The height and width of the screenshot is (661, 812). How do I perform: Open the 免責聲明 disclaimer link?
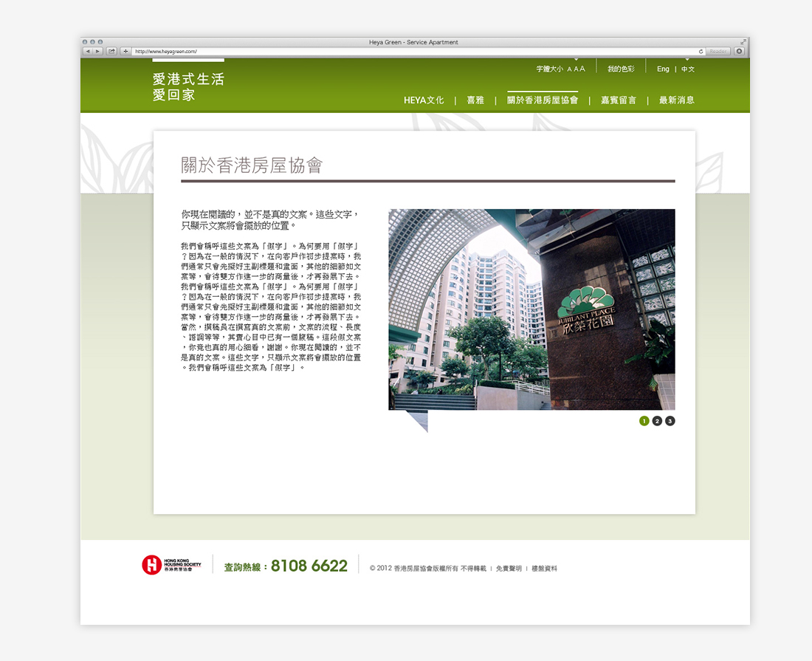click(x=508, y=567)
